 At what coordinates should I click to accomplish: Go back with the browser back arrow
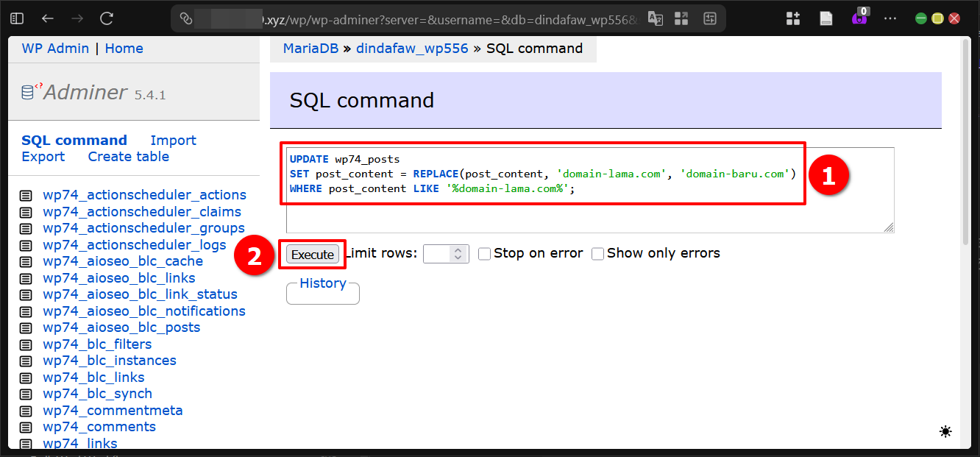click(48, 18)
